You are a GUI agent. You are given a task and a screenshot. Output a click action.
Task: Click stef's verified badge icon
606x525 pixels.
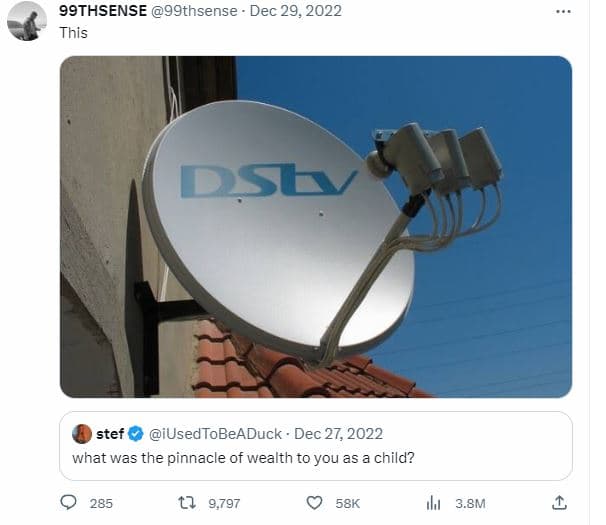[136, 434]
